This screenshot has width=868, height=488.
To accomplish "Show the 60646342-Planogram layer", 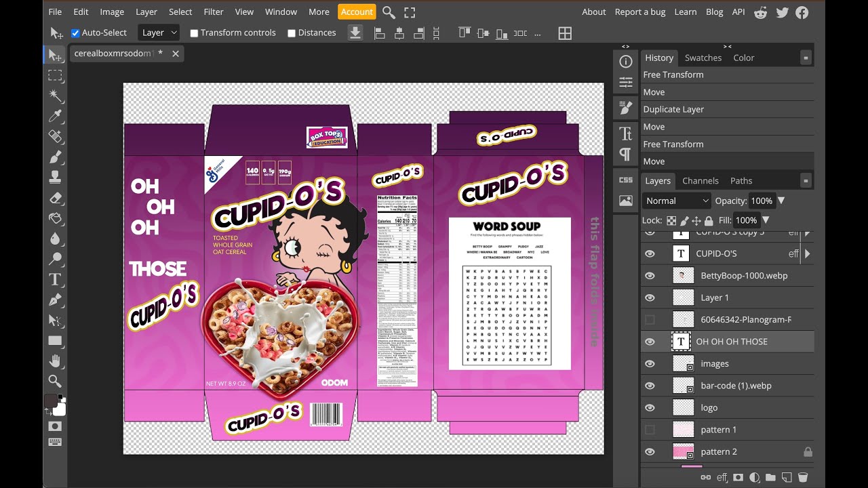I will [x=650, y=319].
